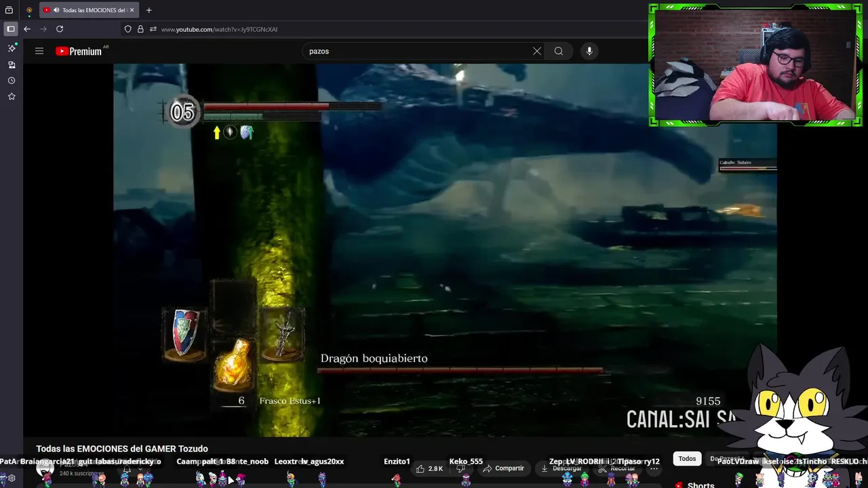Go back to the previous page
The width and height of the screenshot is (868, 488).
[27, 29]
